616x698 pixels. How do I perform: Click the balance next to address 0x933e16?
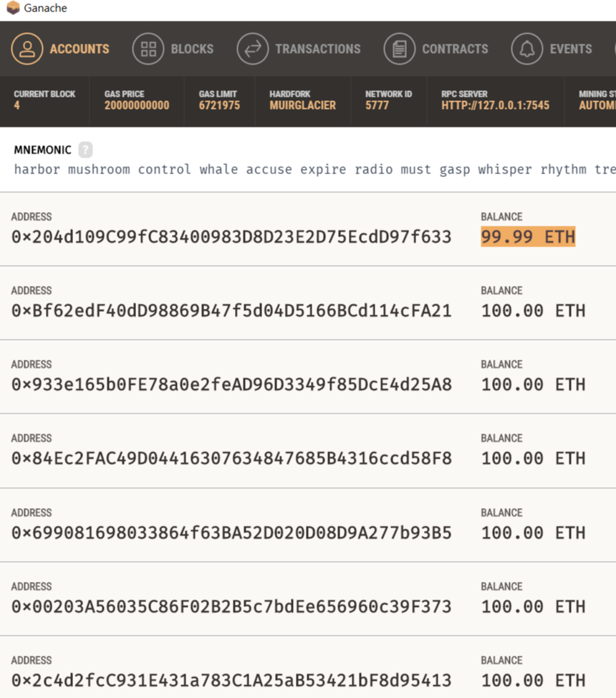point(533,385)
